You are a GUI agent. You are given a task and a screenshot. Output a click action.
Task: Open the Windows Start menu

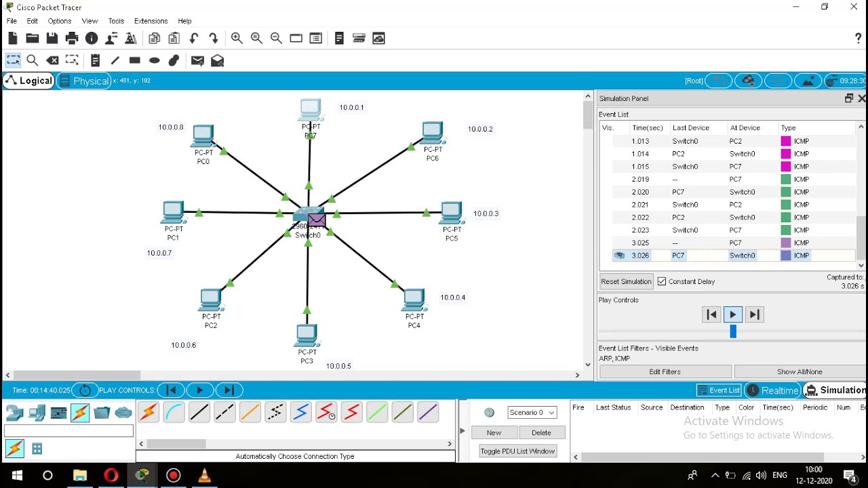coord(16,476)
